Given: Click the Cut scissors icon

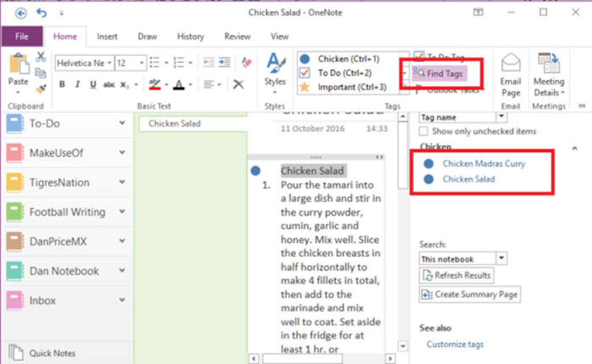Looking at the screenshot, I should pos(41,57).
